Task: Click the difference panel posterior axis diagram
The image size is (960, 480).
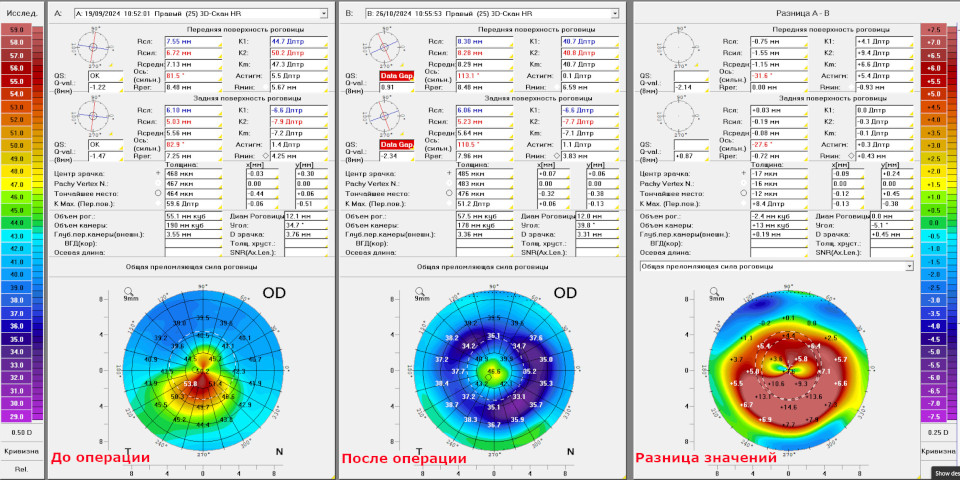Action: click(x=676, y=116)
